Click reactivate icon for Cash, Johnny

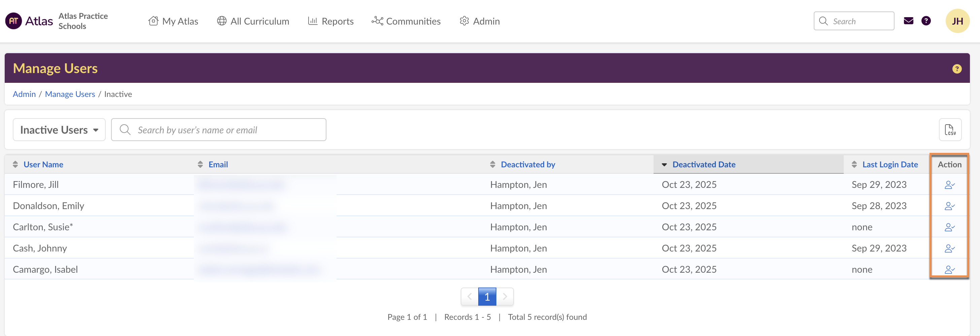click(949, 248)
